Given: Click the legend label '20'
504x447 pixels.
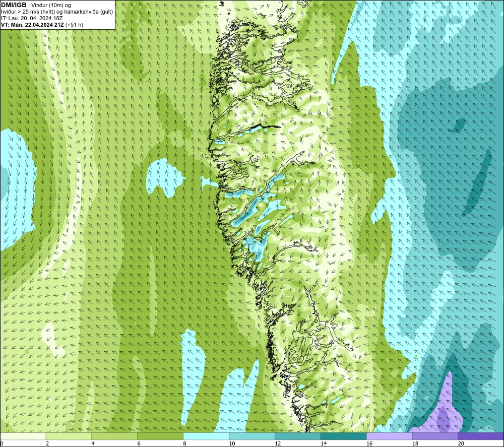Looking at the screenshot, I should coord(461,443).
